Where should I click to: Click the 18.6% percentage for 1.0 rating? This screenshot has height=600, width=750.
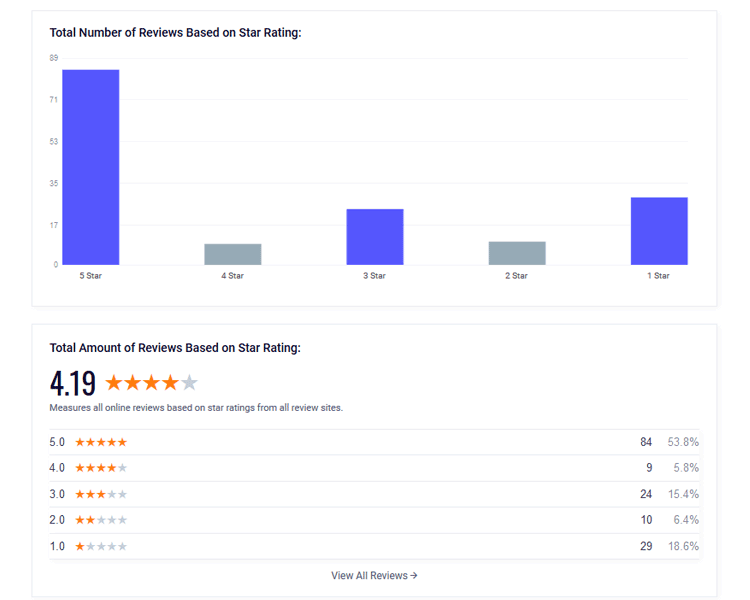pyautogui.click(x=684, y=546)
